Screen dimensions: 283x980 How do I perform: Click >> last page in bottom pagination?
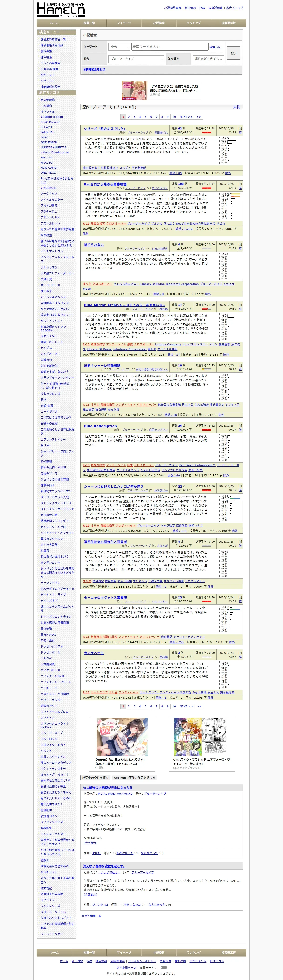tap(199, 706)
